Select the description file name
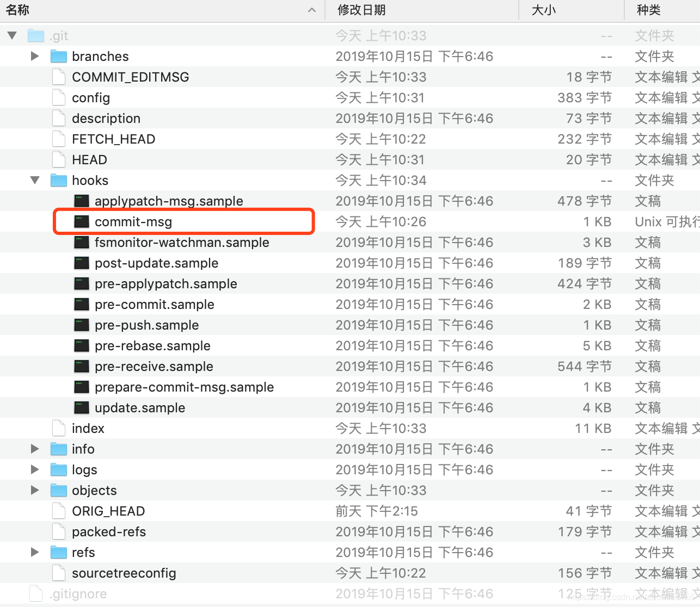Image resolution: width=700 pixels, height=607 pixels. pos(106,119)
